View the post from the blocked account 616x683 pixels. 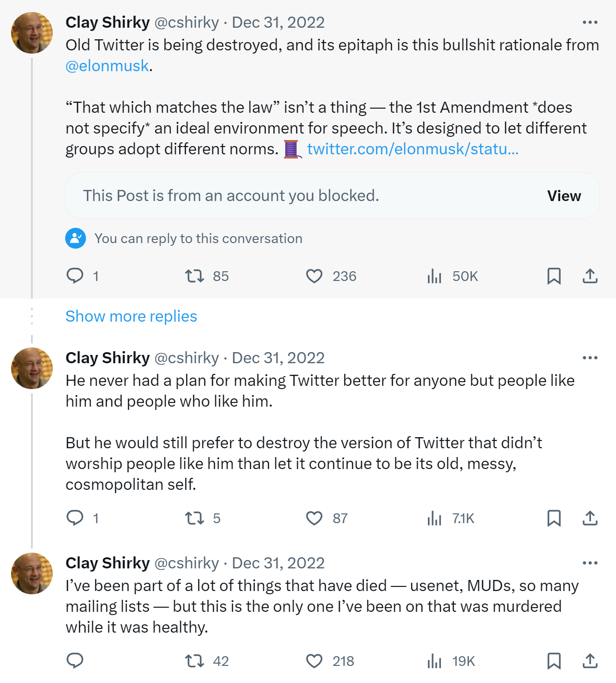pos(564,196)
